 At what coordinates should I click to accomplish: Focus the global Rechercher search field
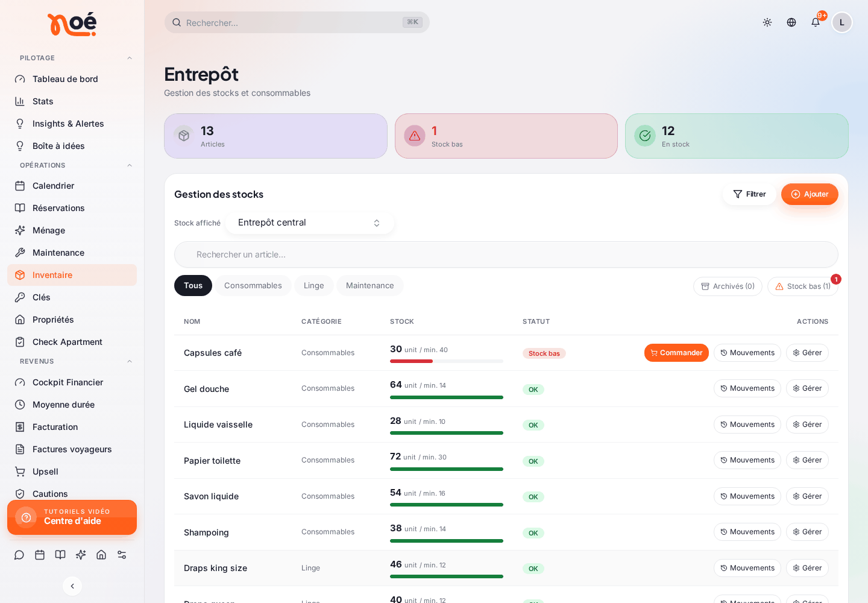tap(297, 22)
